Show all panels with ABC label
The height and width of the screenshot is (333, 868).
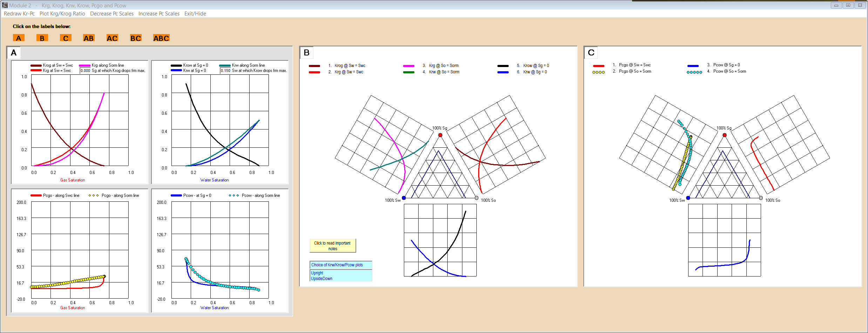161,38
